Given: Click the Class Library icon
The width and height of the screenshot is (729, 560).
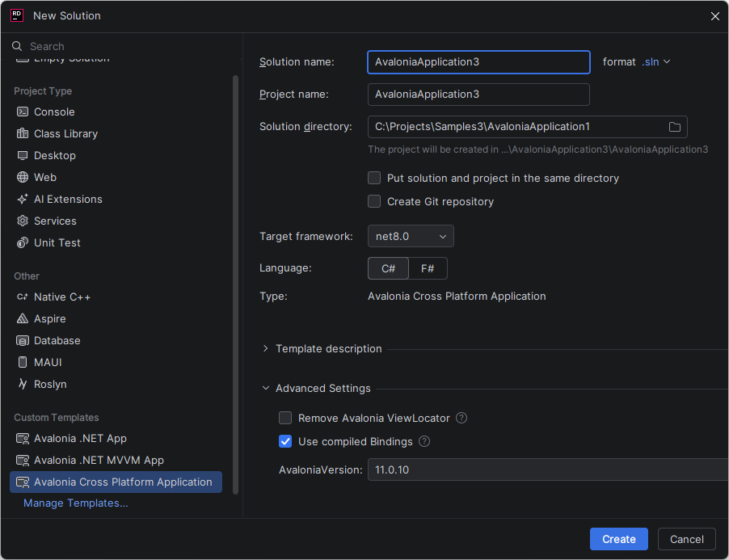Looking at the screenshot, I should pos(22,133).
